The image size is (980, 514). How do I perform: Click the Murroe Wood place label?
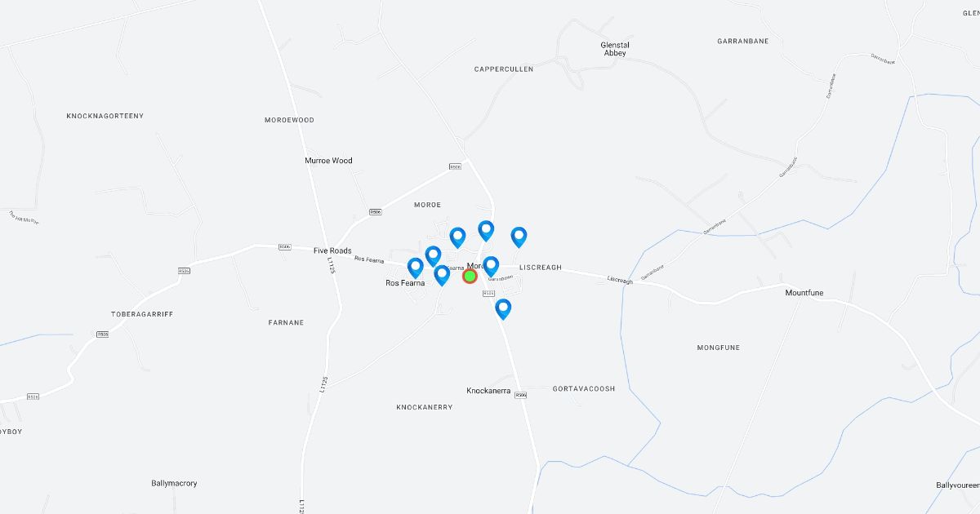(x=328, y=161)
